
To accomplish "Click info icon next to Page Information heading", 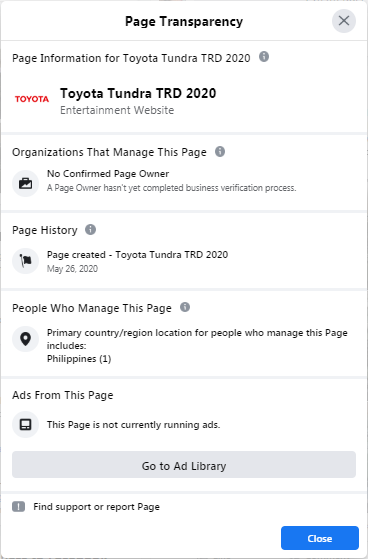I will (x=264, y=57).
